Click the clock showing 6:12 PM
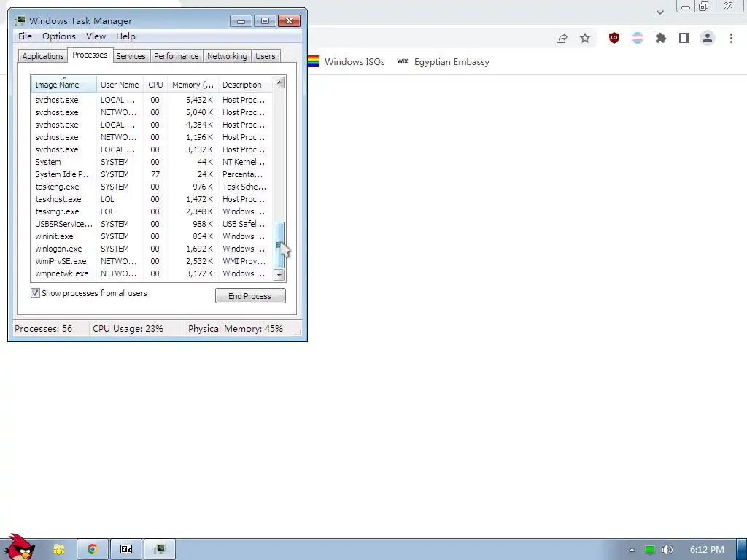Screen dimensions: 747x560 706,550
